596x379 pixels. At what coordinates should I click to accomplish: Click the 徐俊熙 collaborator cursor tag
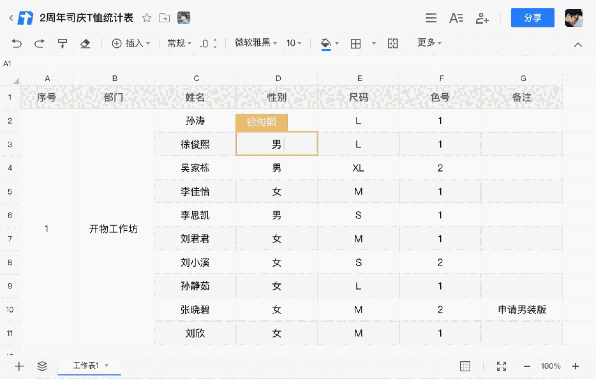tap(262, 122)
